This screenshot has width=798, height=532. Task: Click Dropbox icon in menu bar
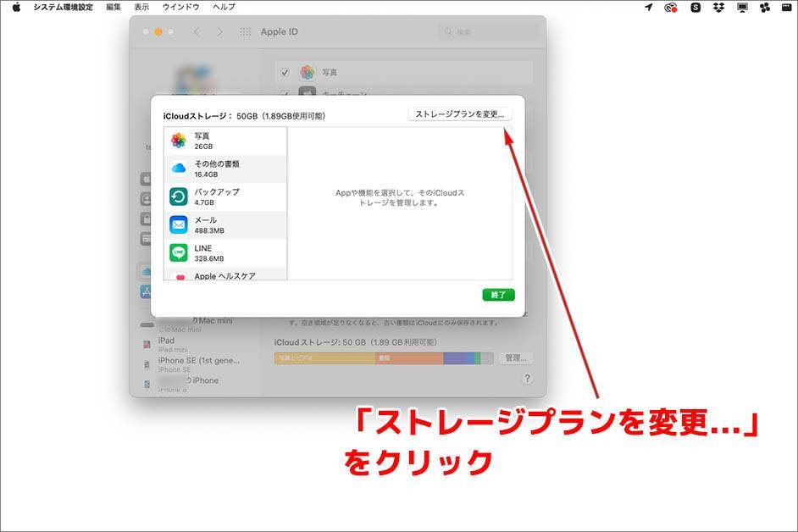coord(718,7)
